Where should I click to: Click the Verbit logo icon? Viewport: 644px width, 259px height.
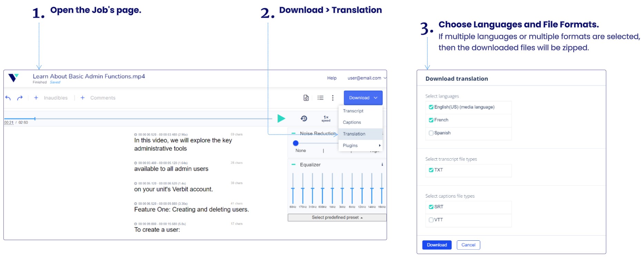pos(13,78)
